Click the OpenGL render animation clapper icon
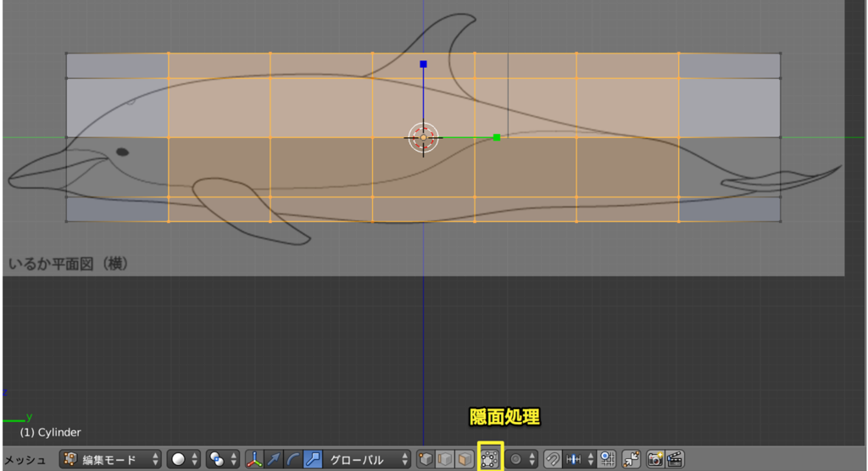 (675, 459)
